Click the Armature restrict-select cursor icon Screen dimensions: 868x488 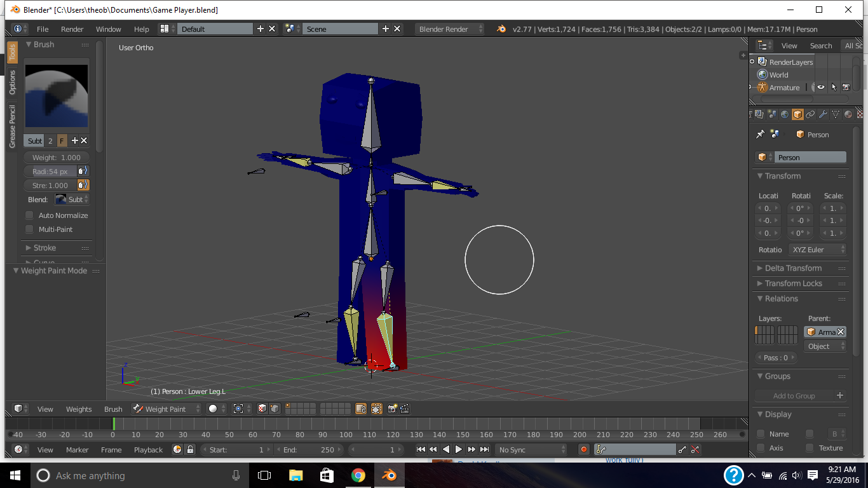pos(834,87)
